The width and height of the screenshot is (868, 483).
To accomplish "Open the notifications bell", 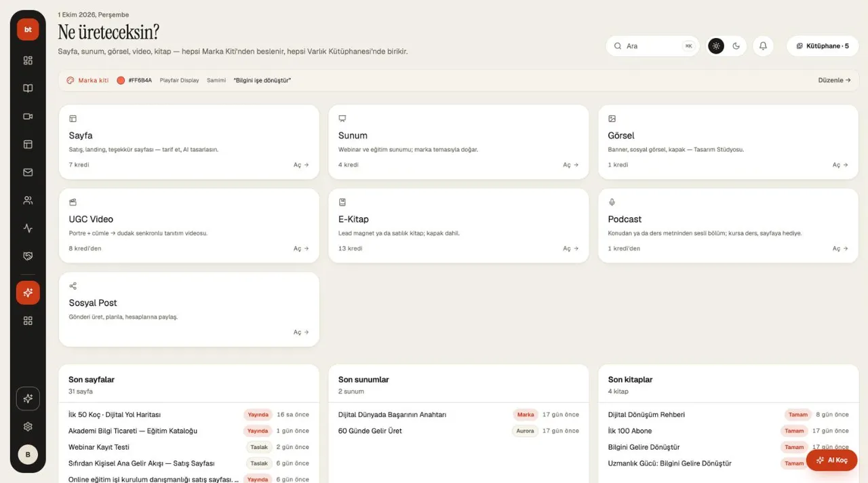I will [x=763, y=46].
